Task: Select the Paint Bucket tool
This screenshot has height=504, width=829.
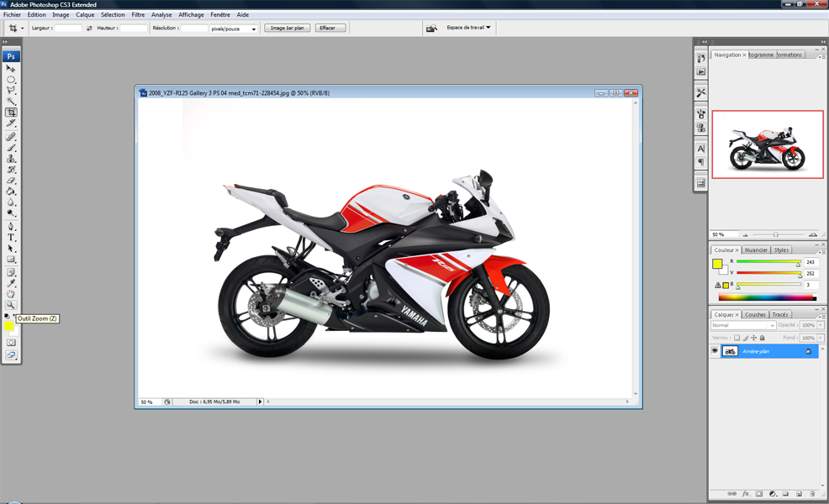Action: pyautogui.click(x=11, y=192)
